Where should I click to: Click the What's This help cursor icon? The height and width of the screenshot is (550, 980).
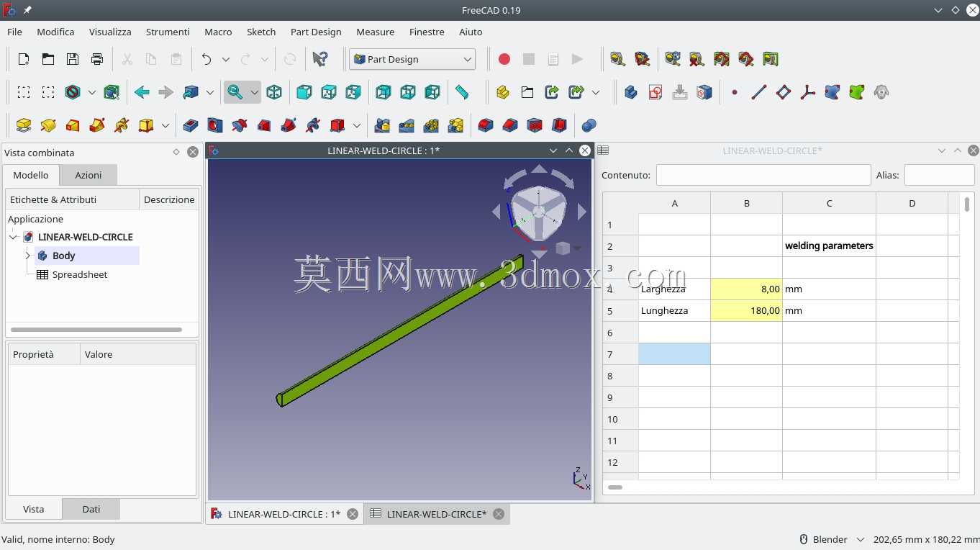(x=320, y=59)
